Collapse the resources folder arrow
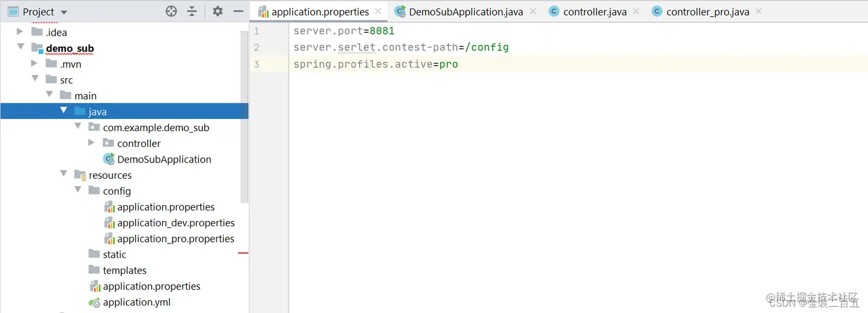Viewport: 868px width, 313px height. click(x=63, y=174)
